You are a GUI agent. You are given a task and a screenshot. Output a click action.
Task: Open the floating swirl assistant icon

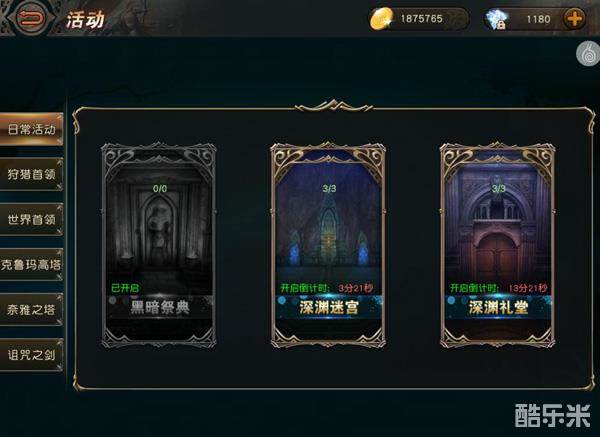click(x=588, y=54)
